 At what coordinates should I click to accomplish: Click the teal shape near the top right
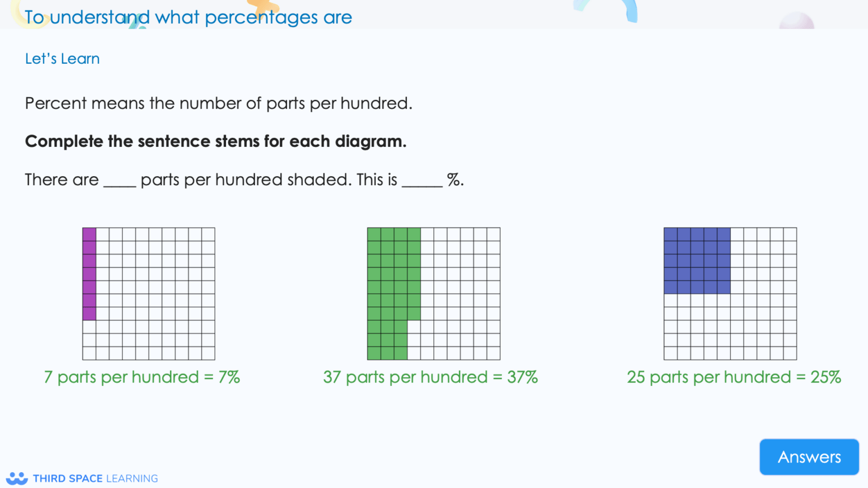point(579,7)
